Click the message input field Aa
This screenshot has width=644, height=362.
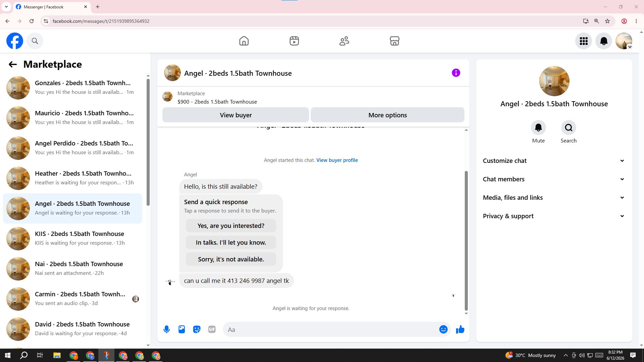[331, 329]
